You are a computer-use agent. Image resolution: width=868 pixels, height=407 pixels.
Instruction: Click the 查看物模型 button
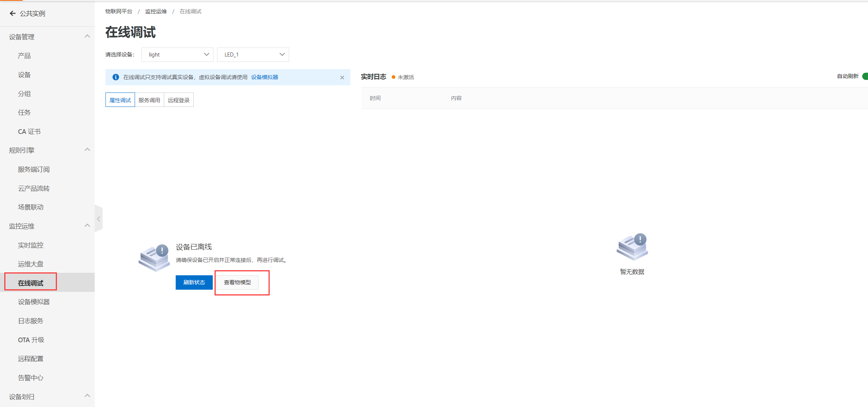237,282
